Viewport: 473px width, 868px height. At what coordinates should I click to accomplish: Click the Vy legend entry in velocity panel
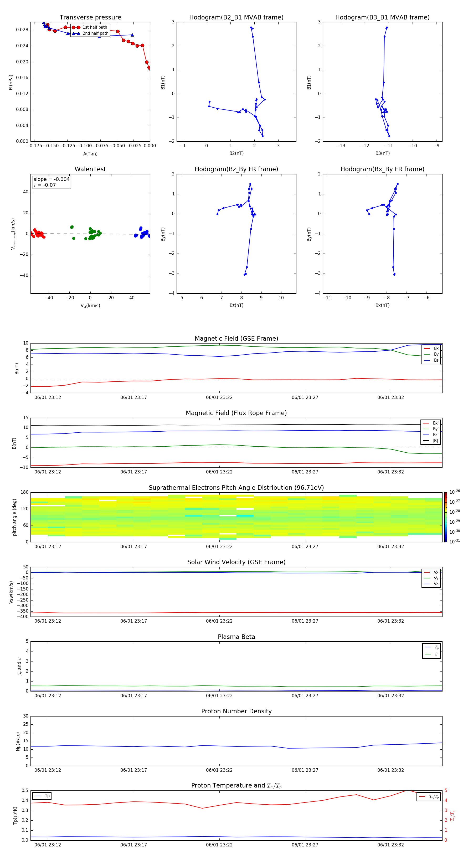tap(431, 578)
